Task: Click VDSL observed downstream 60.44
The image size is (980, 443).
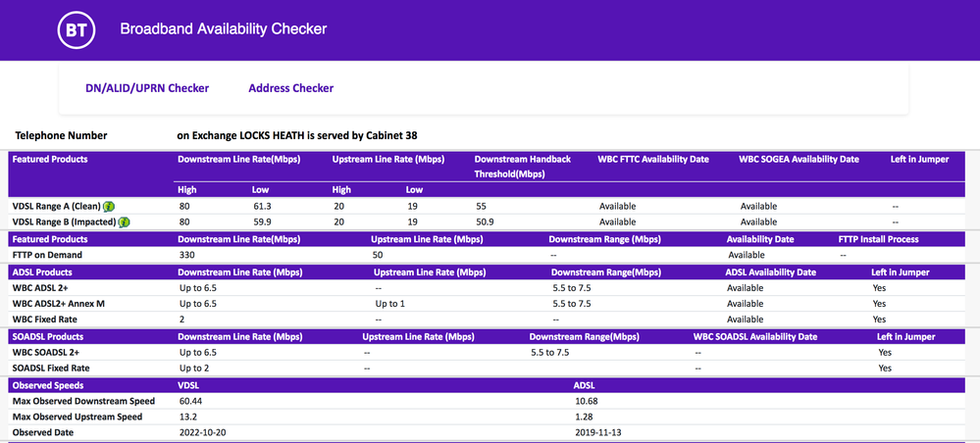Action: click(190, 401)
